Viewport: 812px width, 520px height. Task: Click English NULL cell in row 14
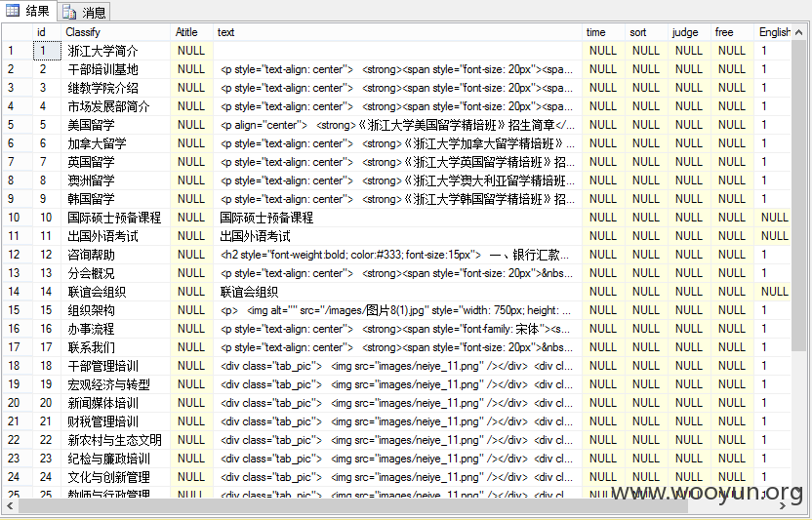773,292
